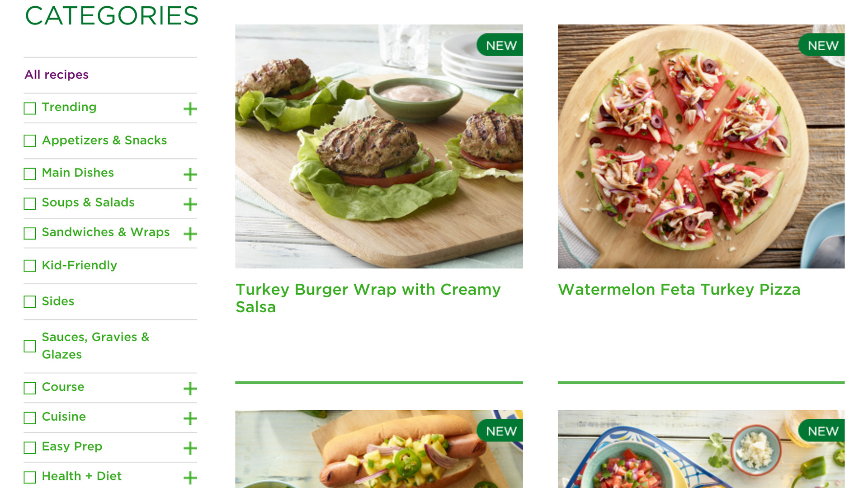The image size is (868, 488).
Task: Expand Sandwiches & Wraps plus icon
Action: pyautogui.click(x=190, y=234)
